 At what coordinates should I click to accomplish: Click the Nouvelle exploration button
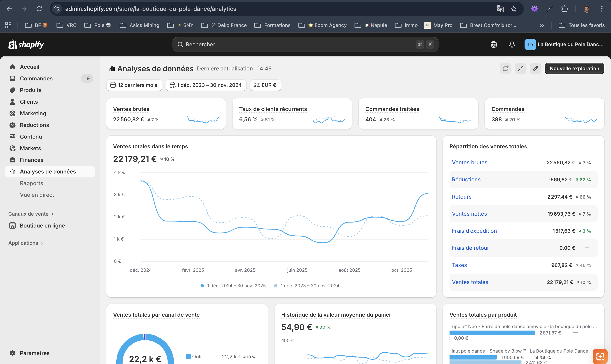(574, 68)
